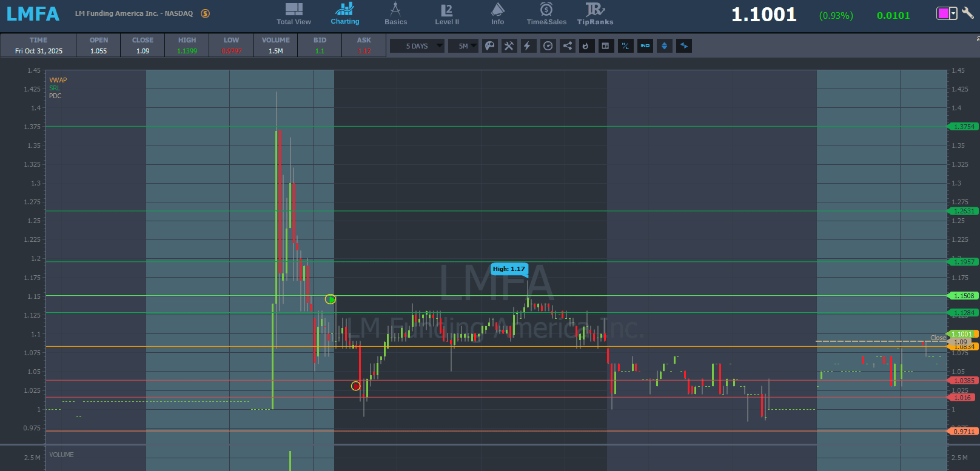
Task: Click the orange dollar icon beside NASDAQ
Action: click(x=206, y=13)
